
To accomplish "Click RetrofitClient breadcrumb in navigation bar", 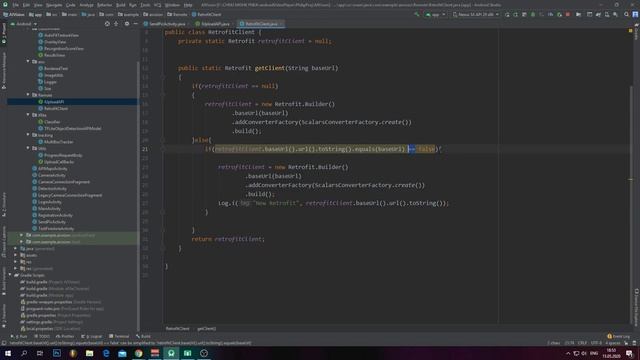I will click(x=207, y=14).
